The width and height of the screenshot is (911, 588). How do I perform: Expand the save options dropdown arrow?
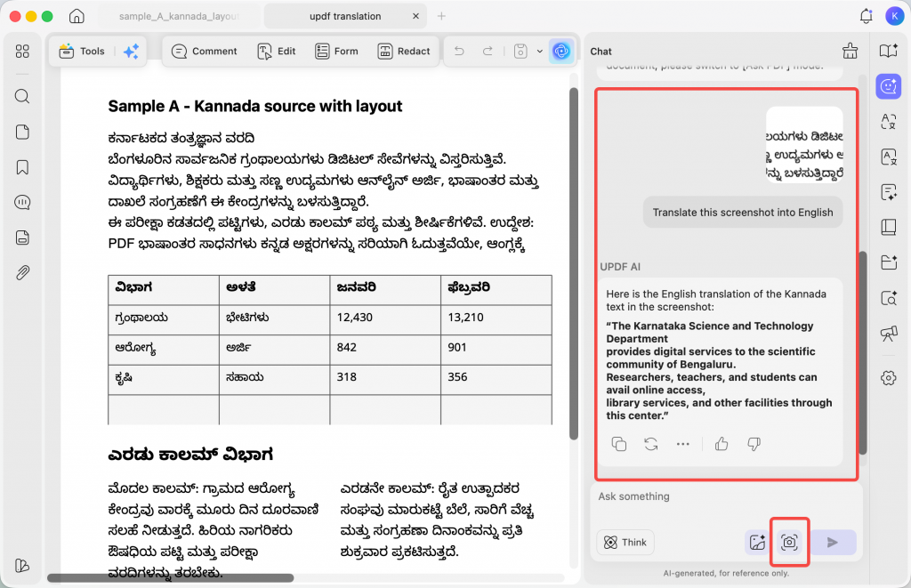[x=540, y=51]
